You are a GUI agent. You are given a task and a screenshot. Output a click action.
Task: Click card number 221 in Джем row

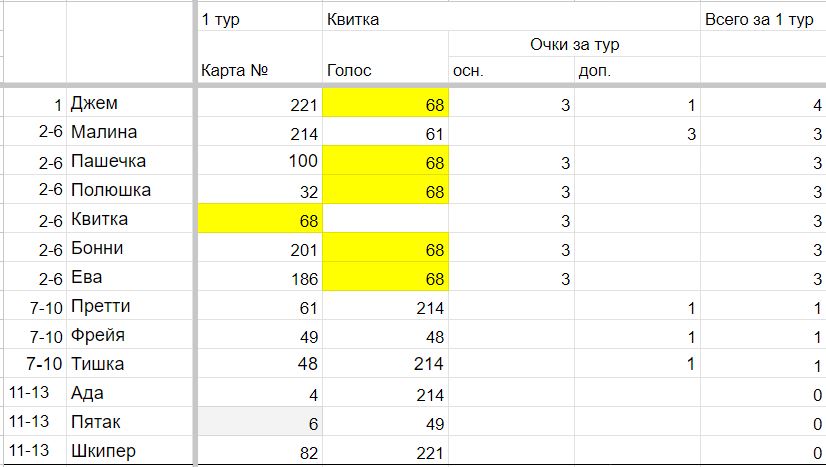click(x=260, y=103)
